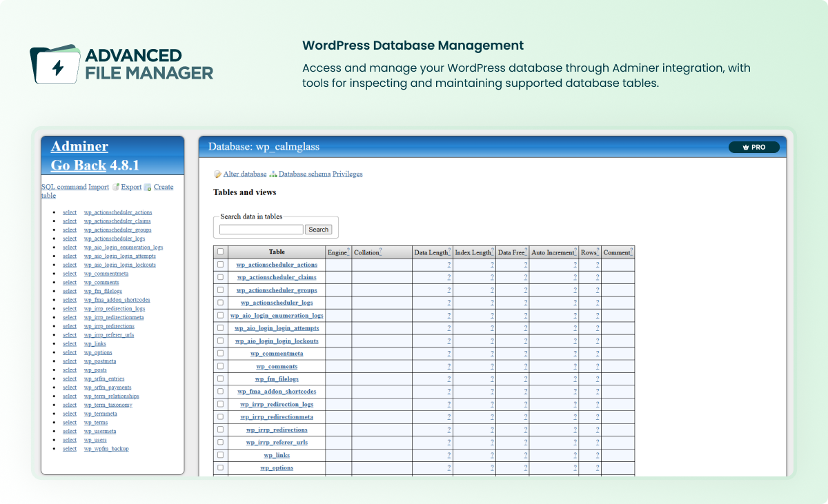The image size is (828, 504).
Task: Open wp_commentmeta in the main table
Action: [x=277, y=354]
